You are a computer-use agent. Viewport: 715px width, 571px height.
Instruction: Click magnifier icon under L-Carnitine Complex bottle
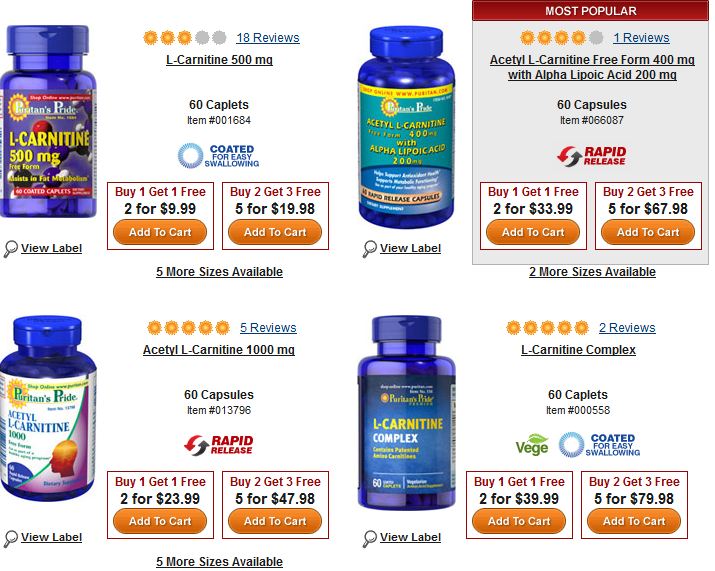click(370, 538)
